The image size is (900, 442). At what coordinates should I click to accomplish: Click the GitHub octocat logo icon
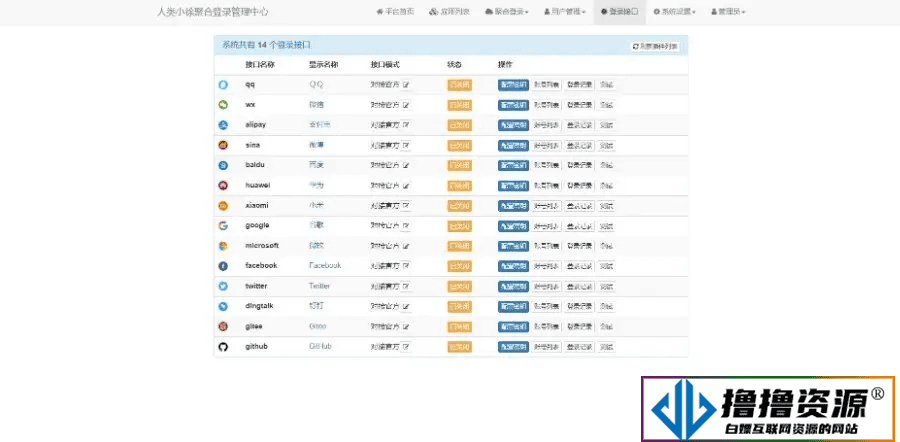[x=223, y=347]
